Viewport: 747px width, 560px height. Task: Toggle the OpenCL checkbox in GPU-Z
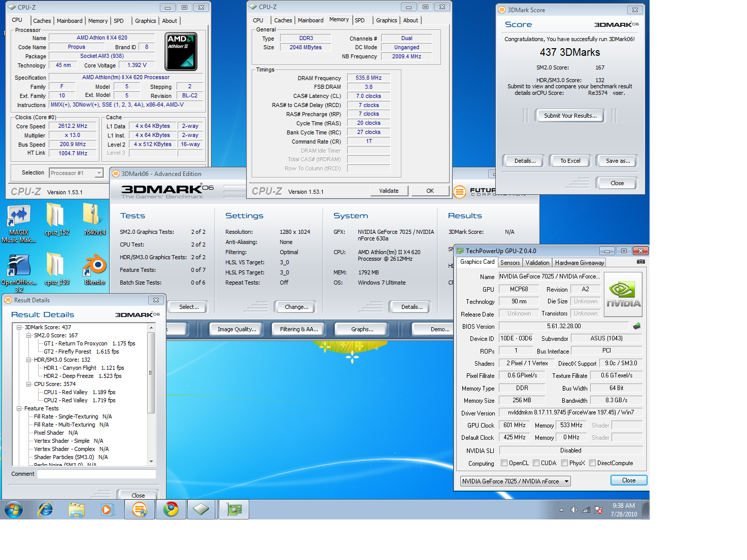[x=504, y=463]
